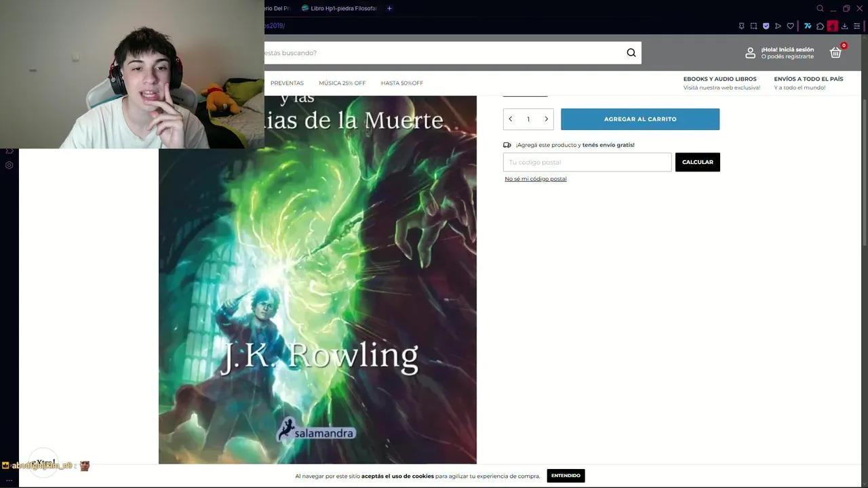The height and width of the screenshot is (488, 868).
Task: Accept cookies with the Entendido button
Action: tap(566, 476)
